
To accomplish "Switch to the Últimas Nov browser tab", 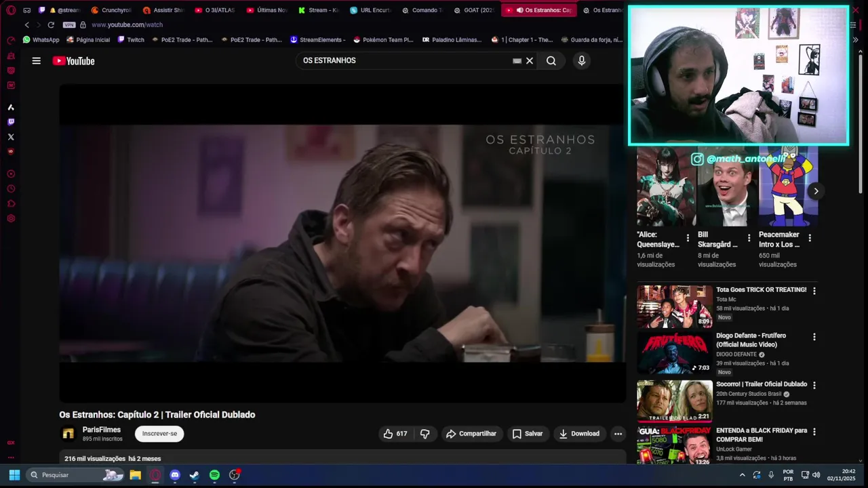I will click(x=267, y=10).
